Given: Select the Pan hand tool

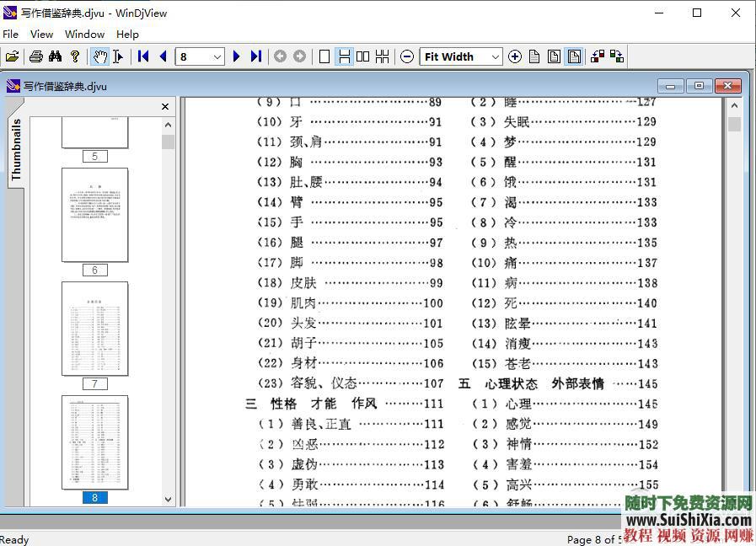Looking at the screenshot, I should coord(100,56).
